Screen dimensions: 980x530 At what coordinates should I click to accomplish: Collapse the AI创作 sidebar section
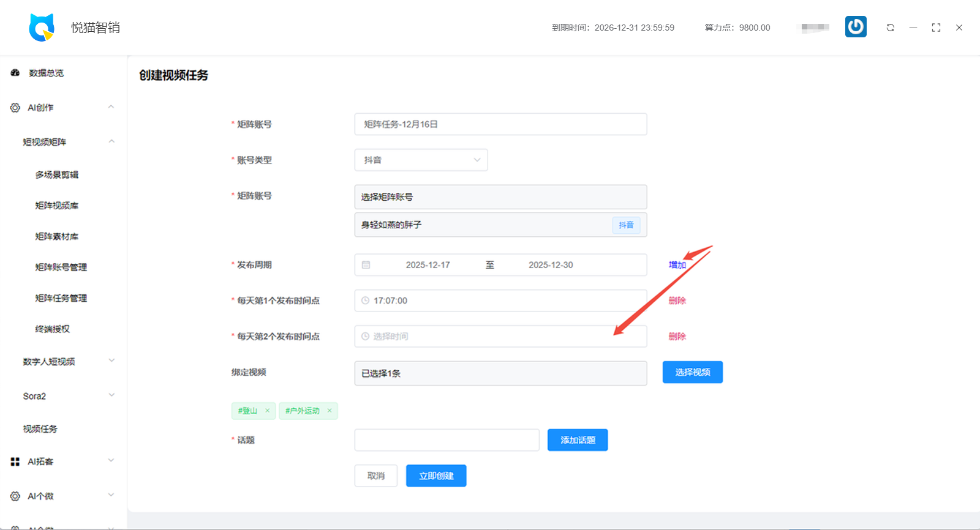click(111, 107)
